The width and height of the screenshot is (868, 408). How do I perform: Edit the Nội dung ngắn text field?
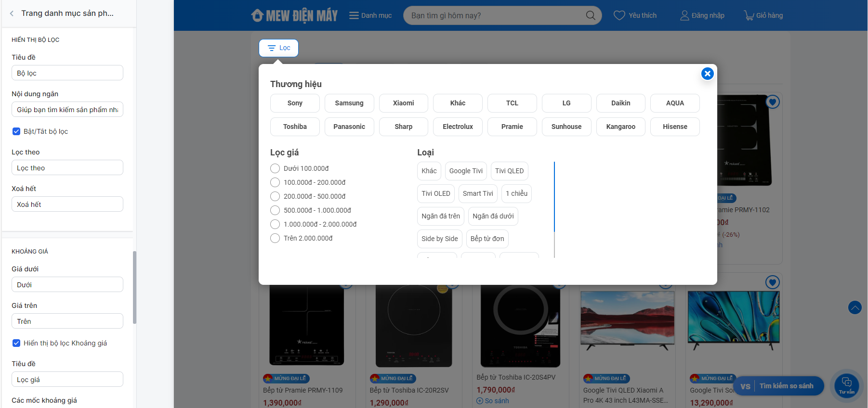67,110
